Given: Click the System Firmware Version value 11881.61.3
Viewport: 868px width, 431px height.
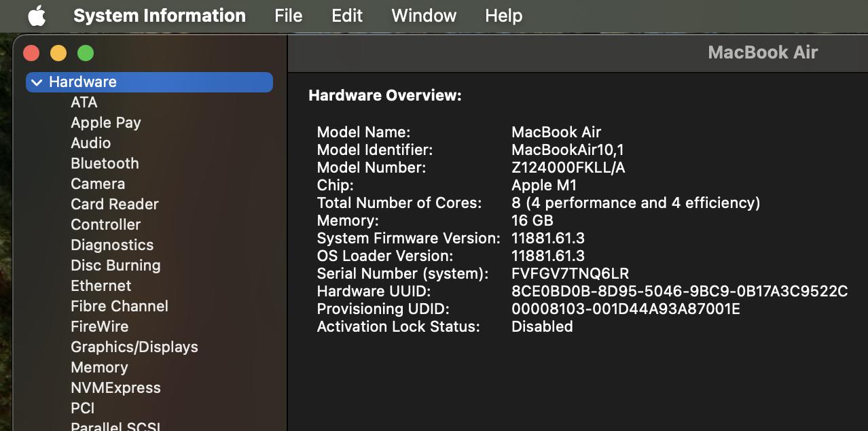Looking at the screenshot, I should coord(548,239).
